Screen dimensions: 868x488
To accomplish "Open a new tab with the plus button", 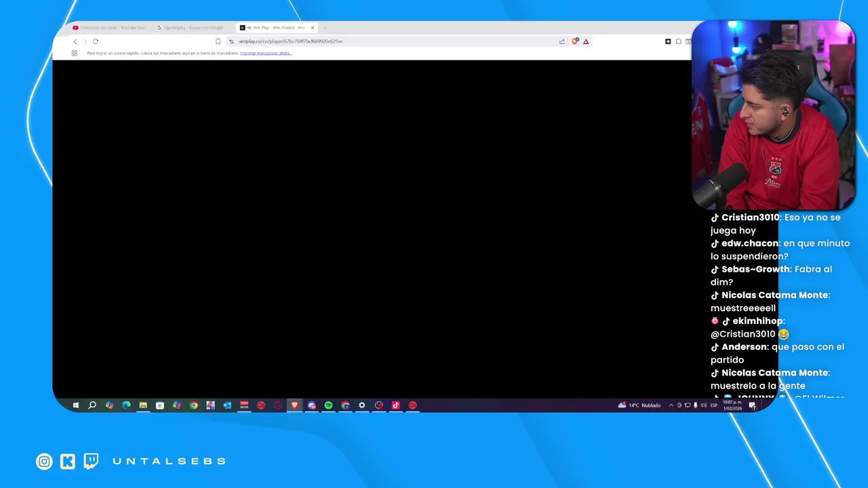I will pyautogui.click(x=325, y=28).
